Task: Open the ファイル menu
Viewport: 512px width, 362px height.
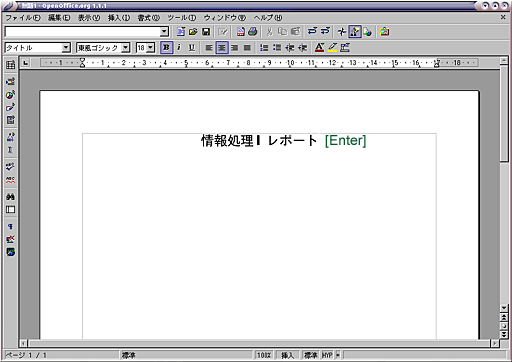Action: [23, 18]
